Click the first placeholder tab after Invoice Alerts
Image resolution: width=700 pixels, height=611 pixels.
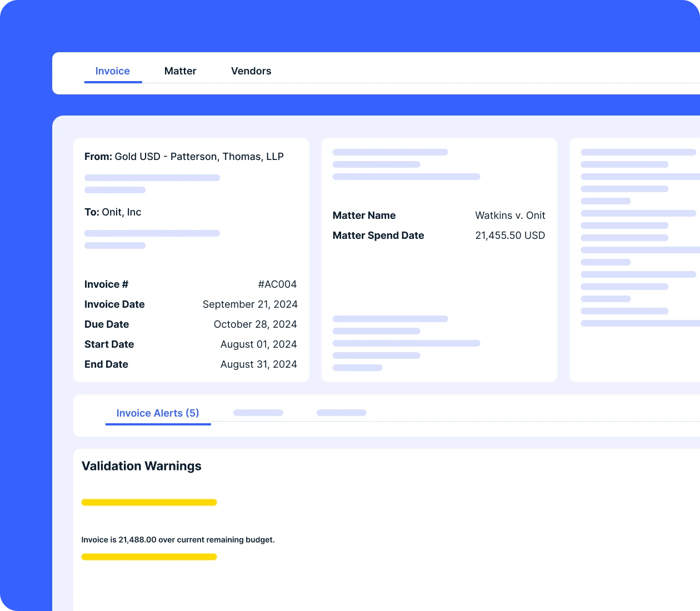(258, 413)
